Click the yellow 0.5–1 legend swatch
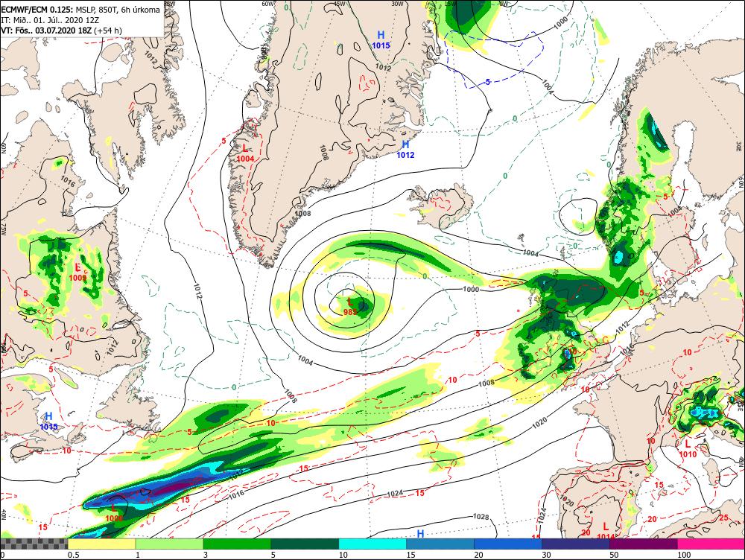Image resolution: width=745 pixels, height=560 pixels. click(101, 544)
